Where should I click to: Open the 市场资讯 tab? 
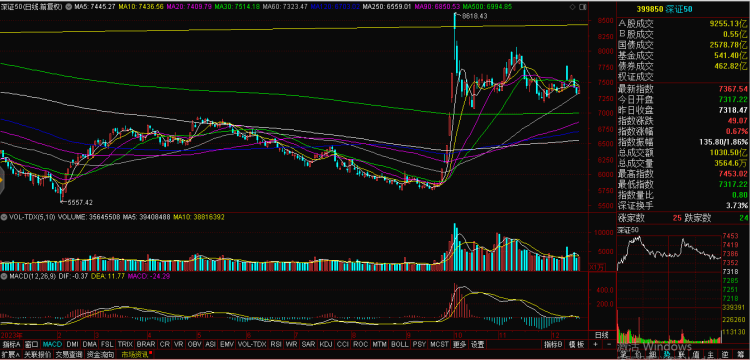click(135, 355)
